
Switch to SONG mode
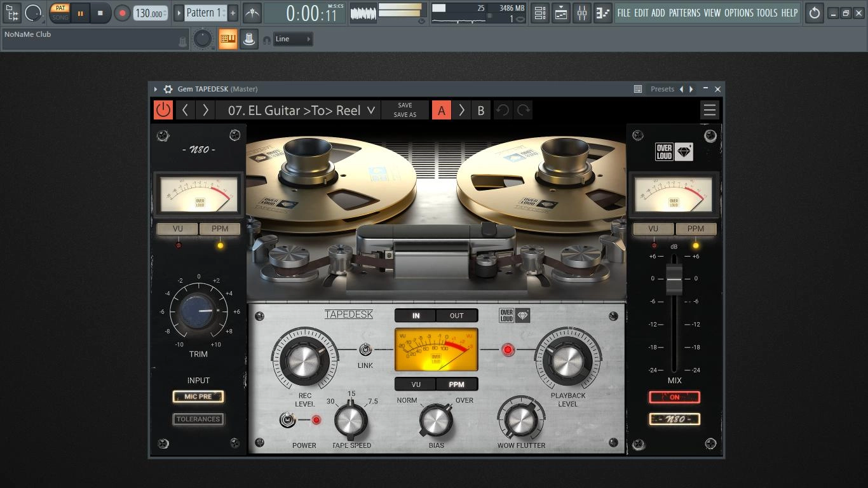[60, 17]
